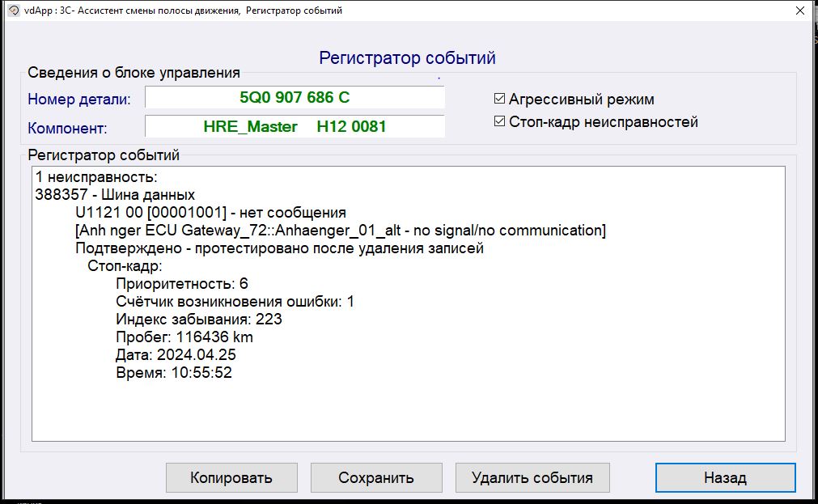Click the 'Индекс забывания: 223' line
818x504 pixels.
pyautogui.click(x=199, y=319)
